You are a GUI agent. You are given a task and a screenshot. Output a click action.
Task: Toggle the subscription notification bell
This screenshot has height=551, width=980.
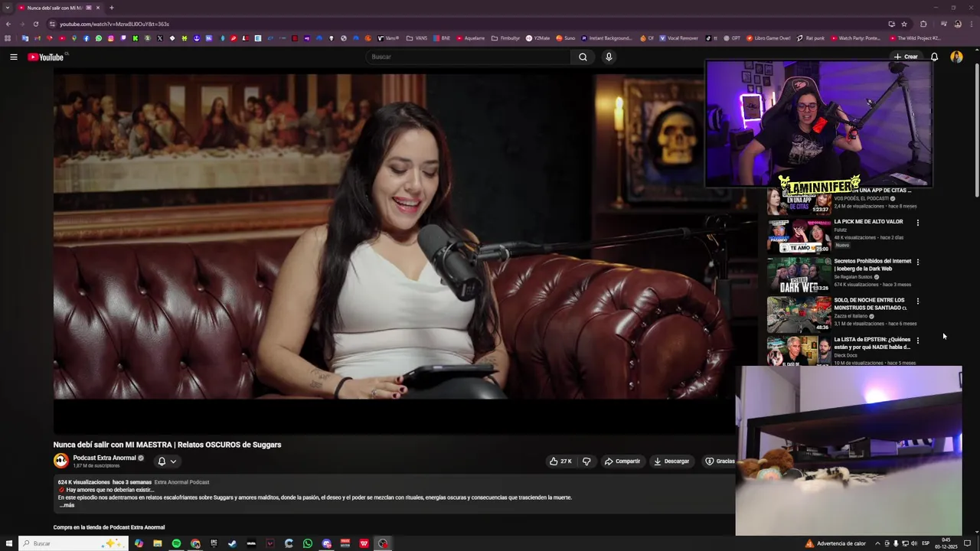click(x=162, y=461)
